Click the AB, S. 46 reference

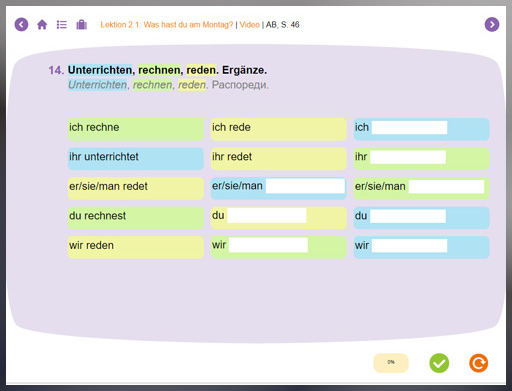[x=283, y=25]
